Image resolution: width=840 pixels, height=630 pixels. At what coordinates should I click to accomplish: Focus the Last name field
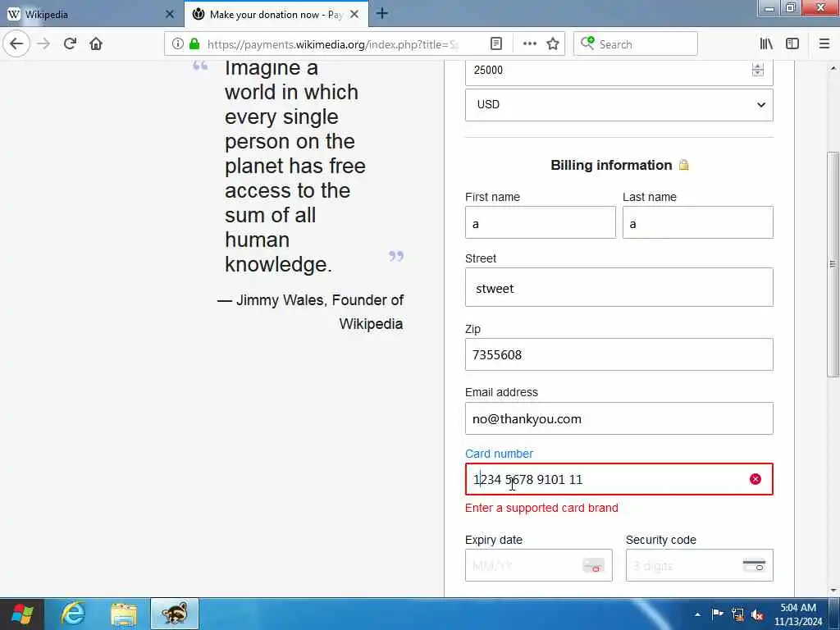click(697, 222)
